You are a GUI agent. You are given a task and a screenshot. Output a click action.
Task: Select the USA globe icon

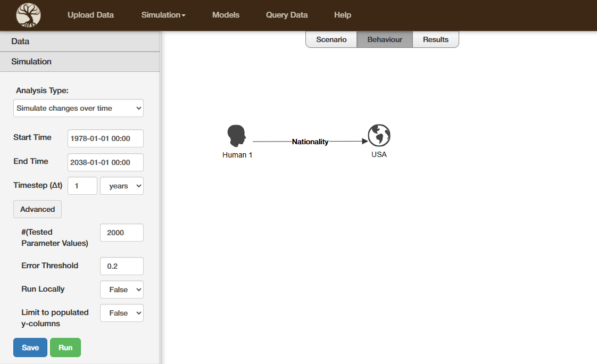click(379, 136)
